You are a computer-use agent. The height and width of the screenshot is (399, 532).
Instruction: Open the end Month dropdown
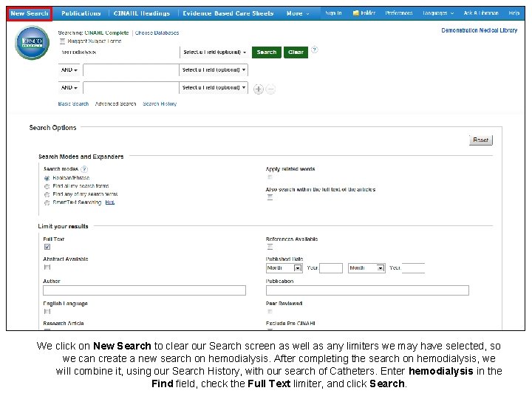point(366,268)
